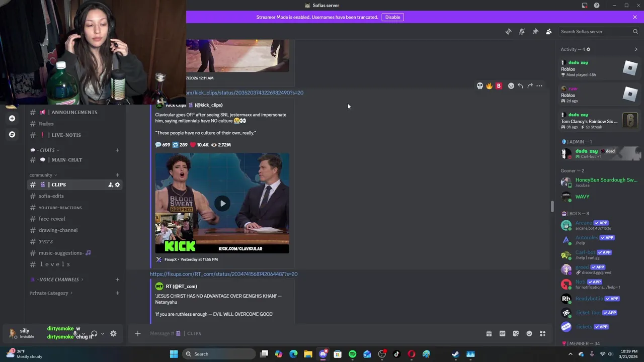Collapse the CHATS category
This screenshot has width=644, height=362.
45,150
